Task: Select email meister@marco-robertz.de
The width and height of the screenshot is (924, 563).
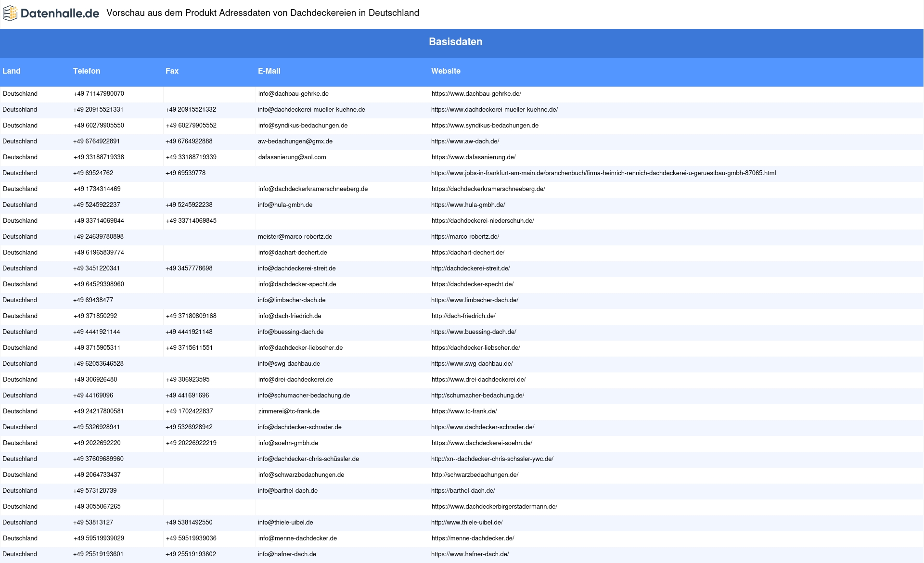Action: [295, 237]
